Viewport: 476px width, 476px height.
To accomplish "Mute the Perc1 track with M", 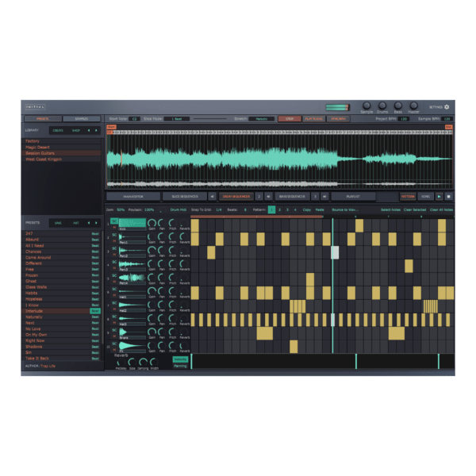I will click(x=114, y=240).
